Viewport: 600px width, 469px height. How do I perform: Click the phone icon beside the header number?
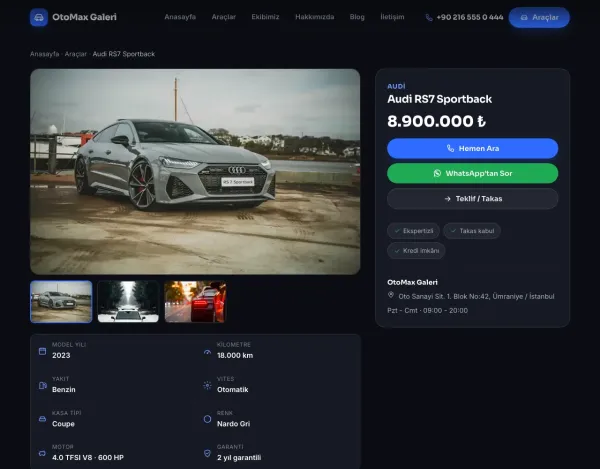(x=429, y=18)
